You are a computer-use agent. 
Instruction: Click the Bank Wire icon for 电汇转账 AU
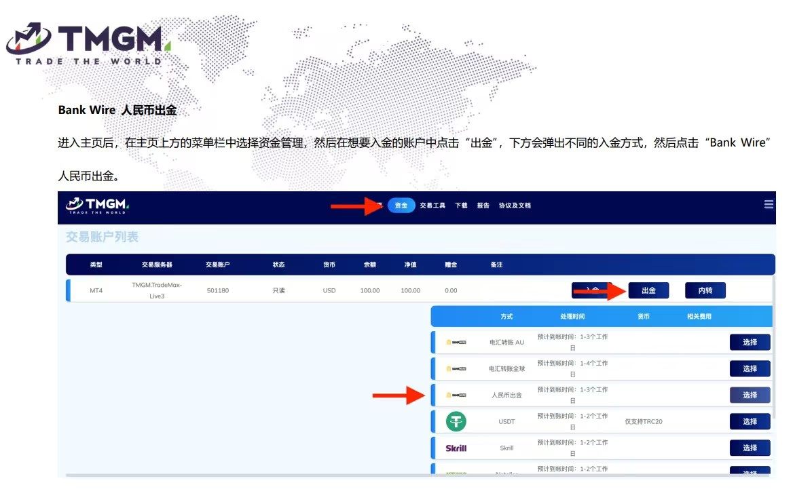coord(456,342)
